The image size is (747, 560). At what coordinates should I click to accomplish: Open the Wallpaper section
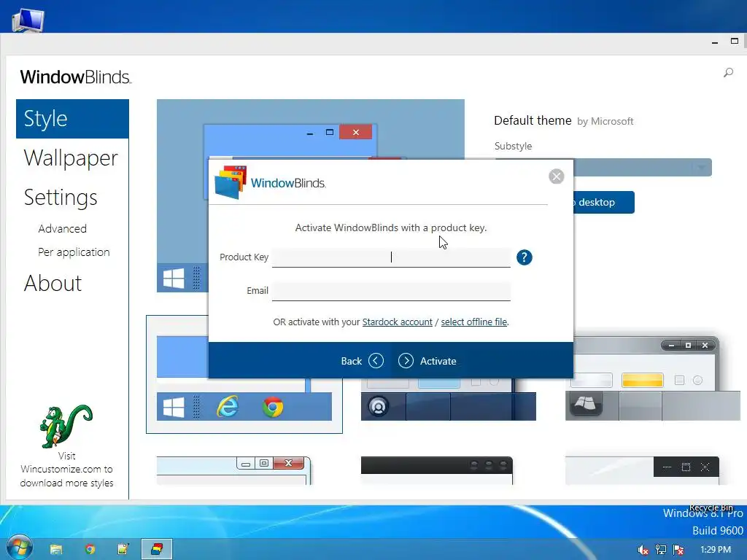point(71,158)
